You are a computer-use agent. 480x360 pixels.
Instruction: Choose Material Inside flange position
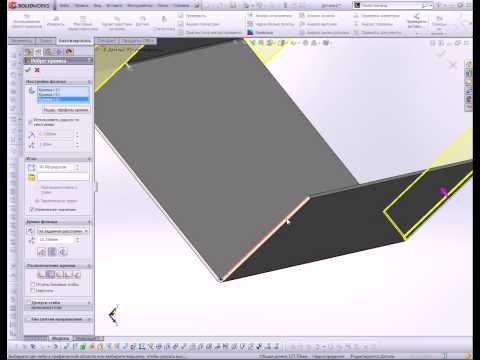41,275
